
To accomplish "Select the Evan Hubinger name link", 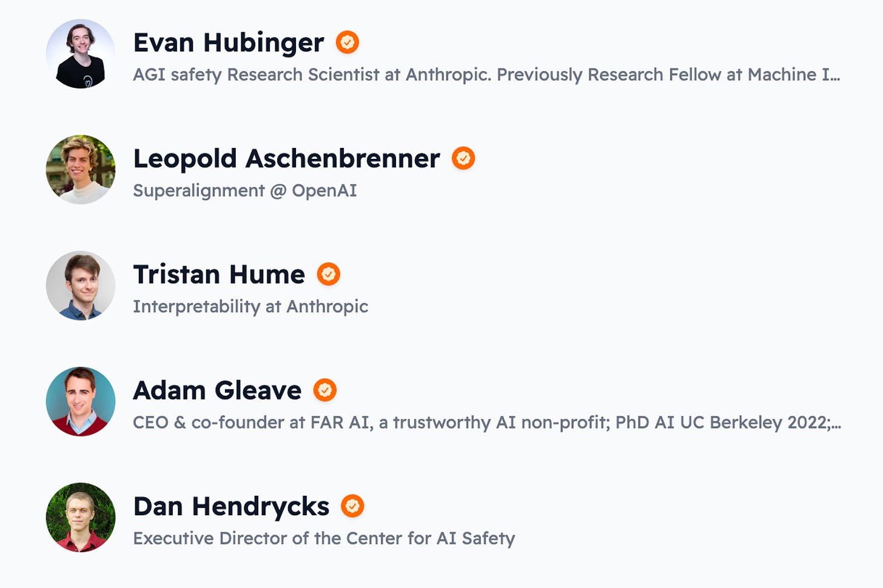I will (229, 43).
